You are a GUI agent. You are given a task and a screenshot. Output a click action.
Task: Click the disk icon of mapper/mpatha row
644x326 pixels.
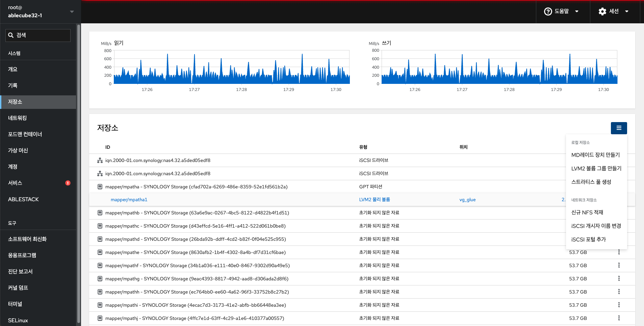coord(100,187)
